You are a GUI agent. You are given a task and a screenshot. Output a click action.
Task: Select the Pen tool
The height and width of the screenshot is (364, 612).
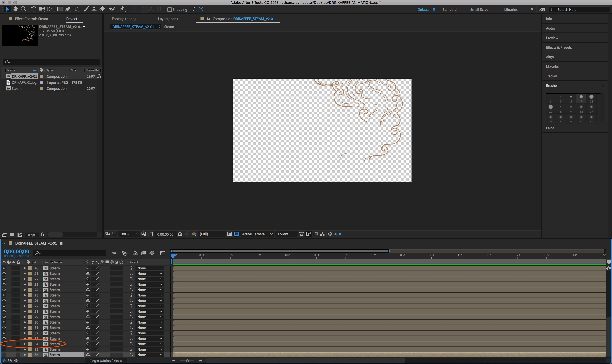pyautogui.click(x=68, y=9)
